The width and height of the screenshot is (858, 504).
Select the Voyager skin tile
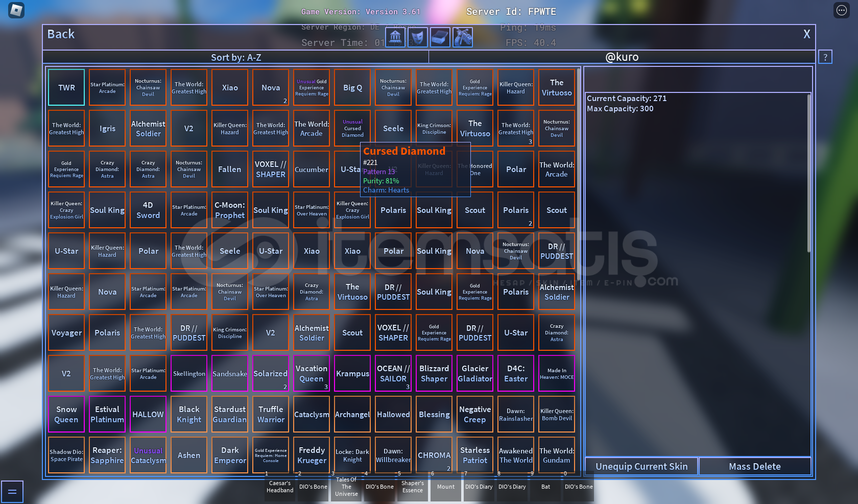(x=66, y=332)
